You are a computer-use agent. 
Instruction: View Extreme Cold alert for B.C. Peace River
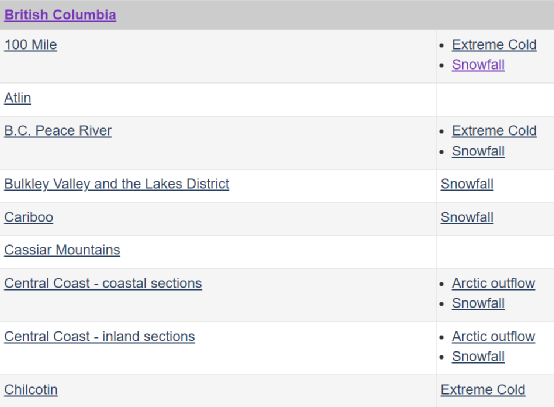click(x=494, y=131)
